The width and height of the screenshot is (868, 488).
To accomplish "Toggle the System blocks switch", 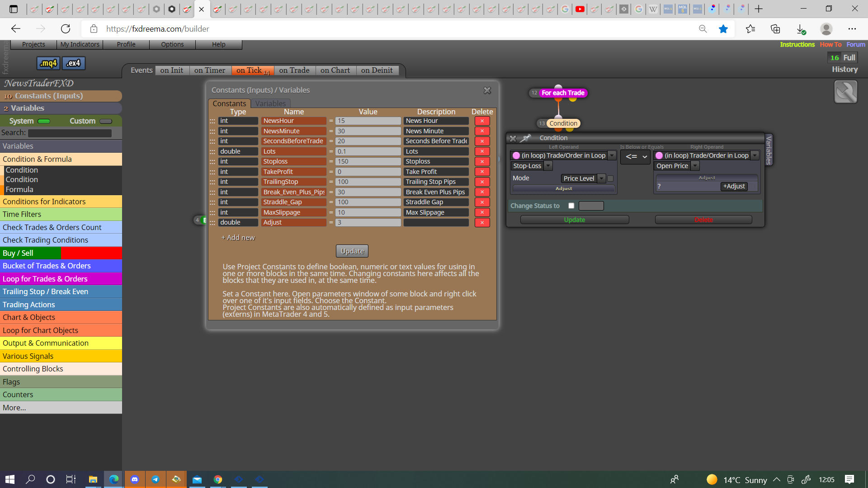I will (44, 122).
